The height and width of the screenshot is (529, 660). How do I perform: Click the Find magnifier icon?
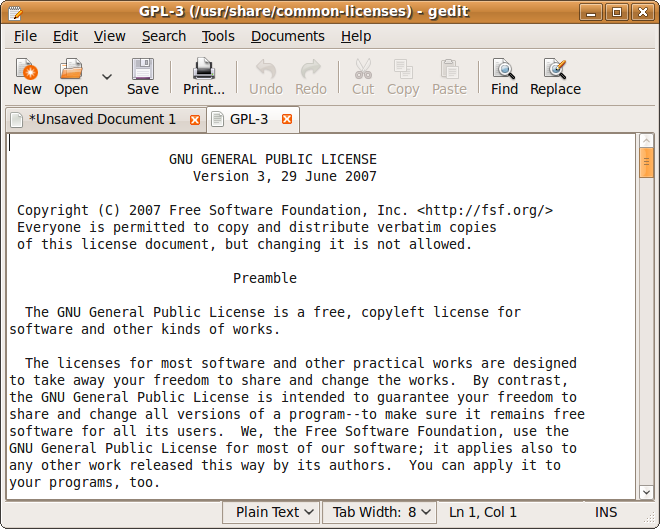click(504, 70)
